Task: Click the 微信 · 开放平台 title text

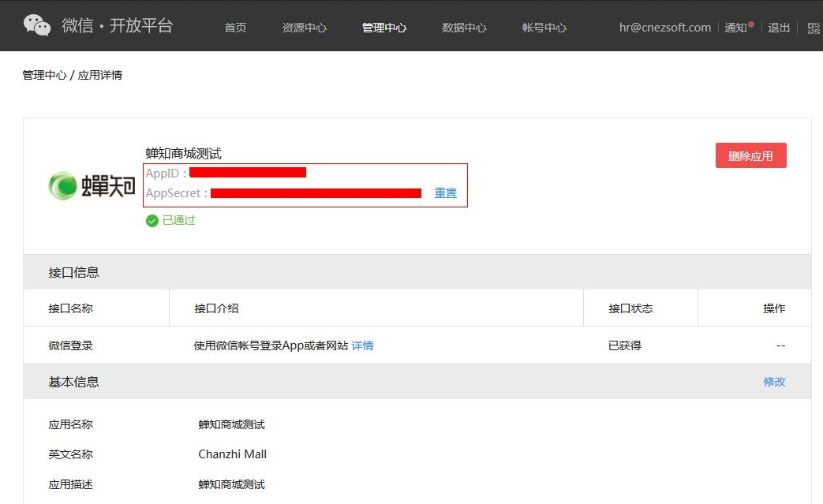Action: click(117, 25)
